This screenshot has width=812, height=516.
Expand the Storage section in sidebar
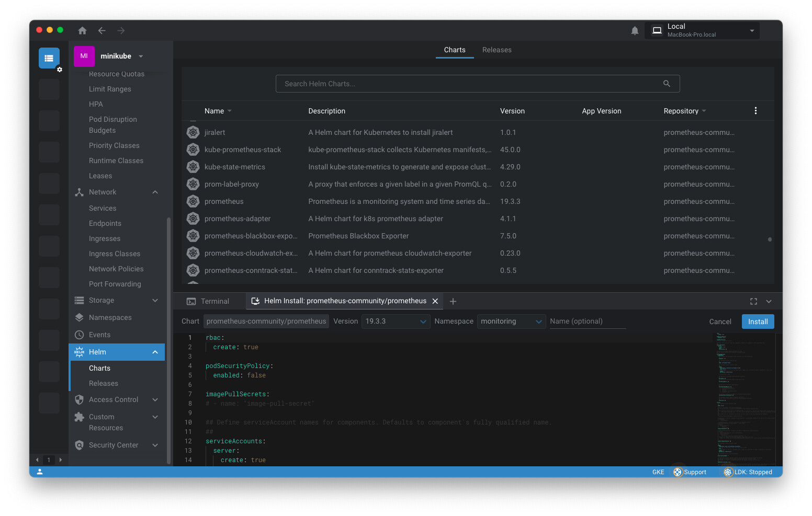coord(155,300)
